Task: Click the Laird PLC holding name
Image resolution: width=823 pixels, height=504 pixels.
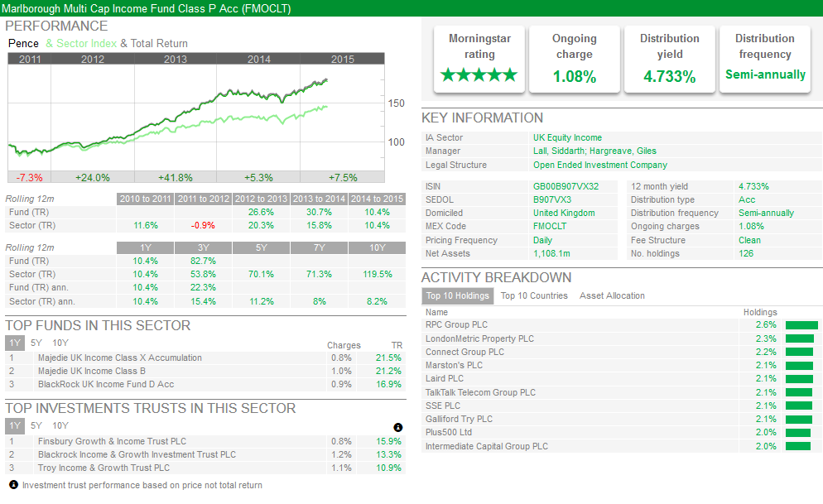Action: 445,378
